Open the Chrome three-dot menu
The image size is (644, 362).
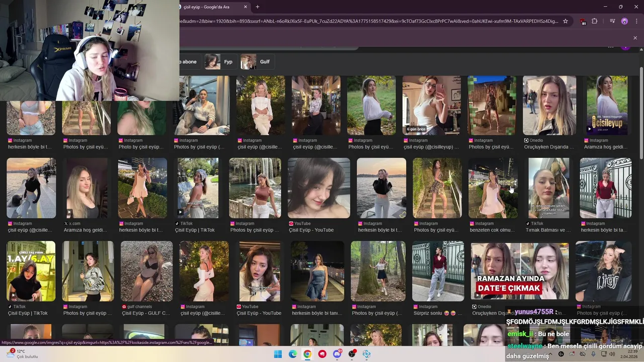(x=636, y=21)
